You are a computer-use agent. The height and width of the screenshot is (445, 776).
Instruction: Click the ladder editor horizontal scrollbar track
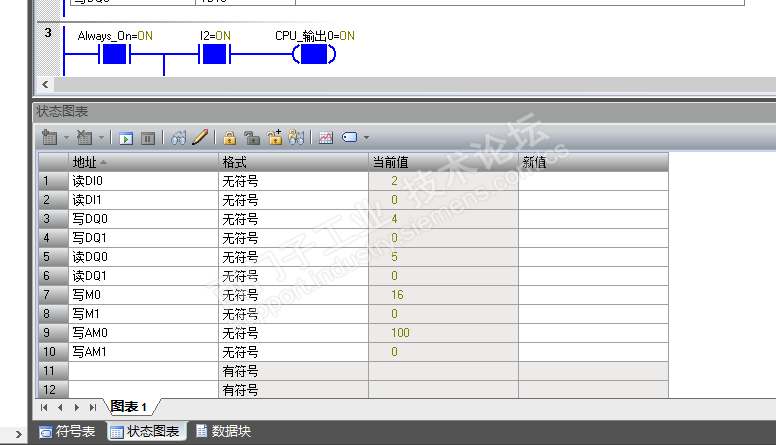[415, 85]
